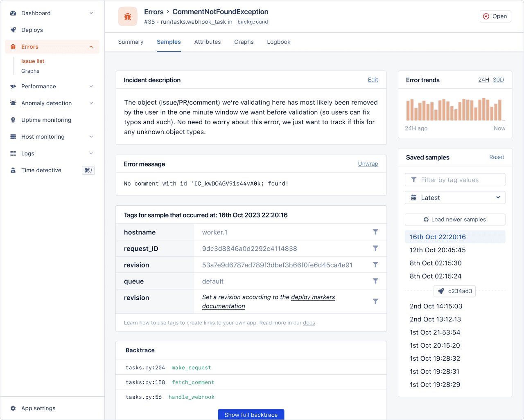
Task: Click Show full backtrace button
Action: pyautogui.click(x=251, y=414)
